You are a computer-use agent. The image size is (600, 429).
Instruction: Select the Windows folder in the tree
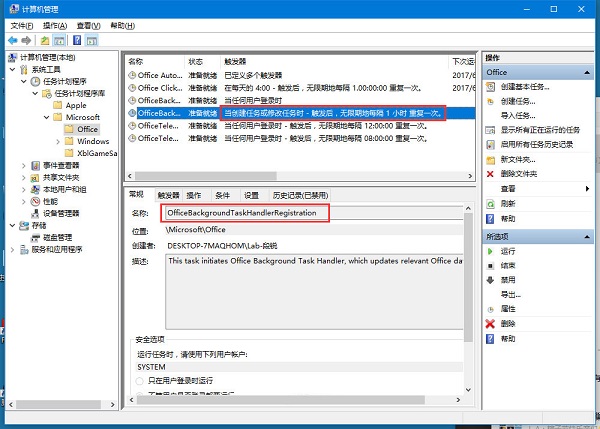point(93,141)
